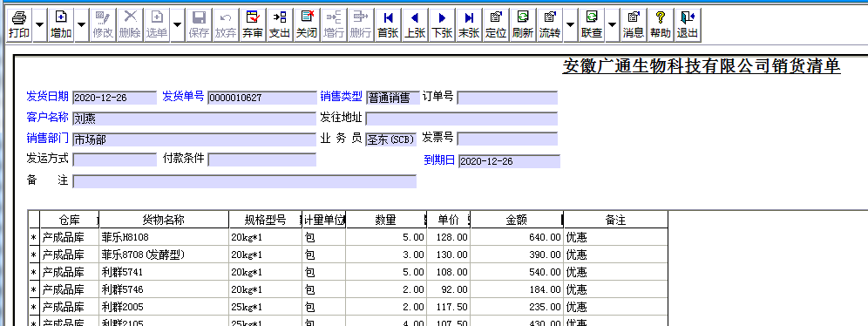This screenshot has height=326, width=868.
Task: Click the 帮助 help icon
Action: click(661, 25)
